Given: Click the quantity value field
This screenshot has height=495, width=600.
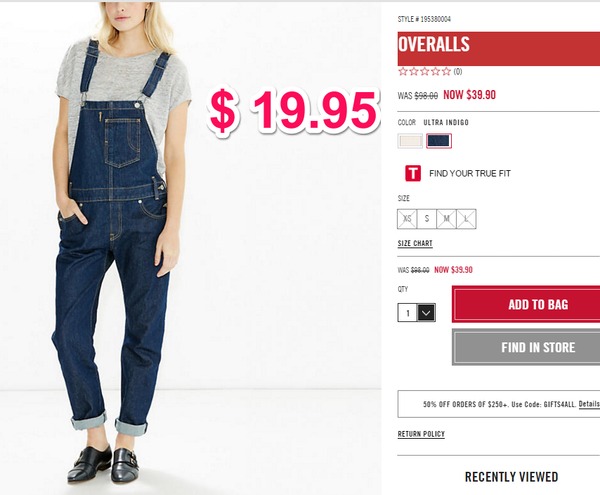Looking at the screenshot, I should [408, 313].
